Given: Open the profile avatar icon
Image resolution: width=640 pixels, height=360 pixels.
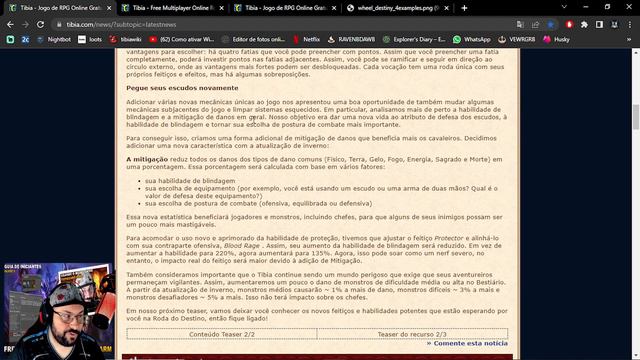Looking at the screenshot, I should pos(614,24).
